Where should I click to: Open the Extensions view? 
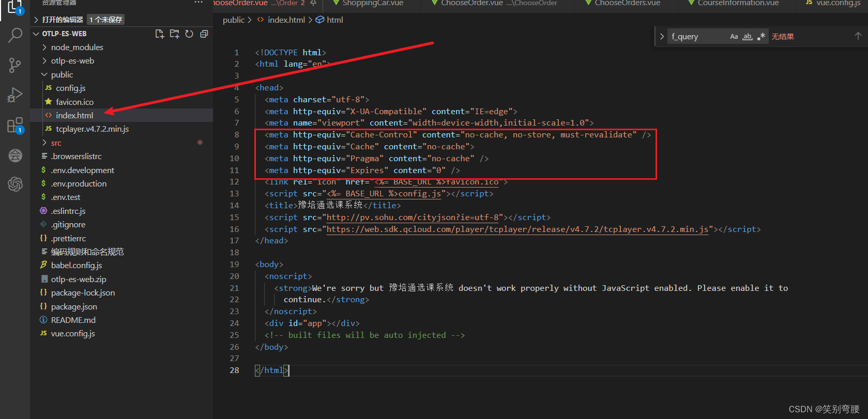15,126
